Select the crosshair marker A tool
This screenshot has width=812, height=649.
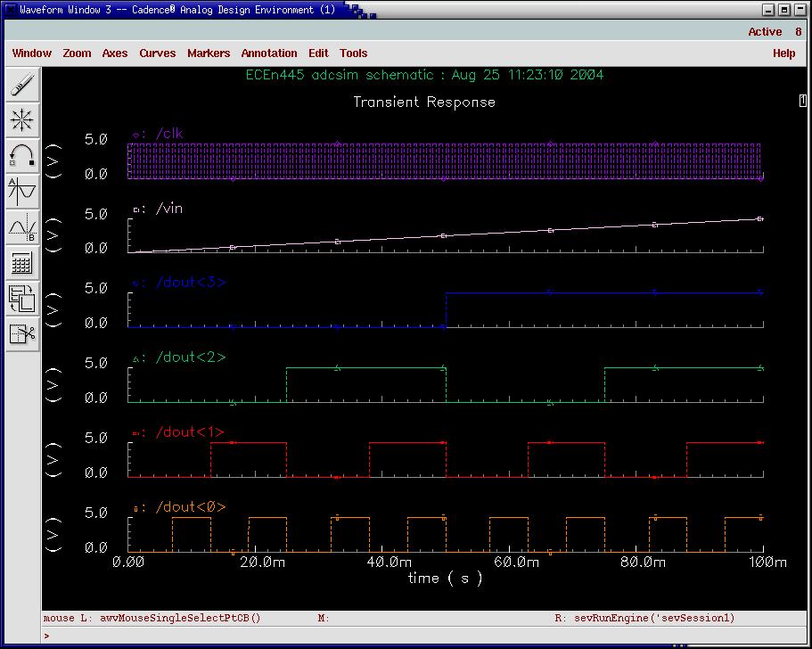(x=22, y=191)
